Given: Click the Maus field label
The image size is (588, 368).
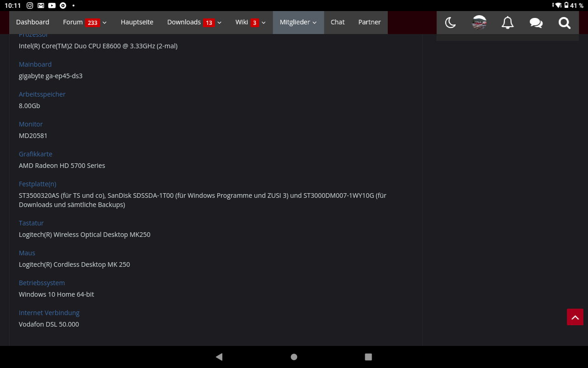Looking at the screenshot, I should (27, 253).
